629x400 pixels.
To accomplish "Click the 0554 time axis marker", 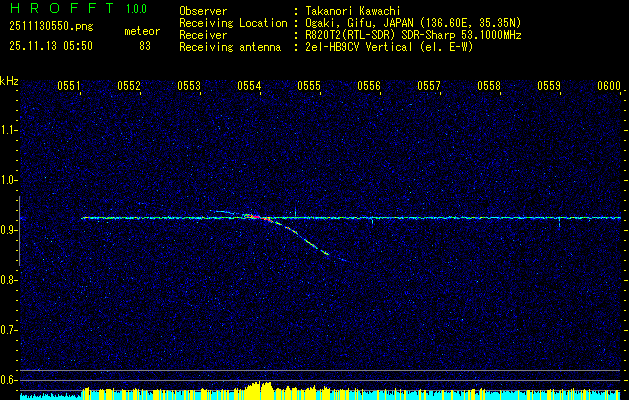I will pos(249,86).
